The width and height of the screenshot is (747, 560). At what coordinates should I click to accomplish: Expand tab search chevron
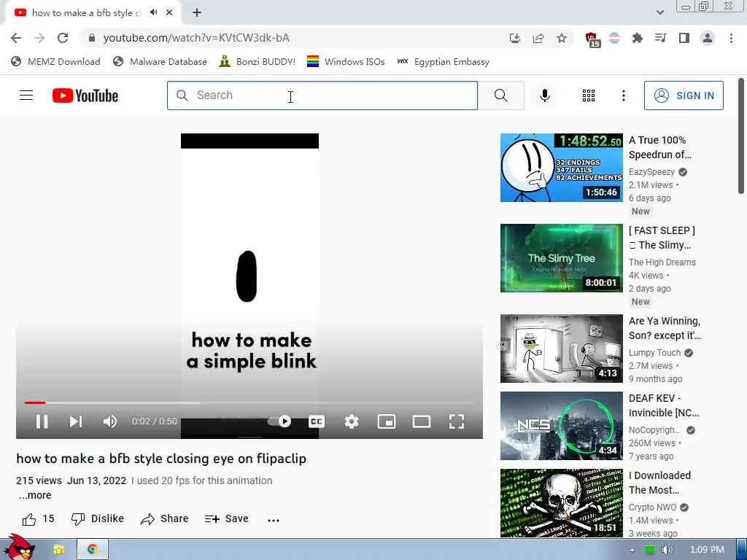click(x=659, y=12)
